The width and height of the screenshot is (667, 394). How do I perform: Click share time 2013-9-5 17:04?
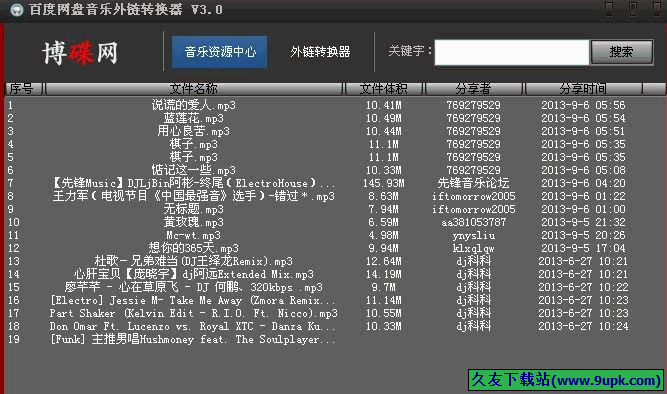click(x=583, y=248)
